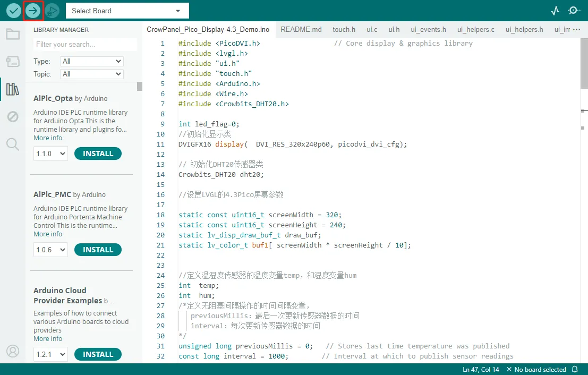Open the Serial Plotter

pyautogui.click(x=555, y=11)
